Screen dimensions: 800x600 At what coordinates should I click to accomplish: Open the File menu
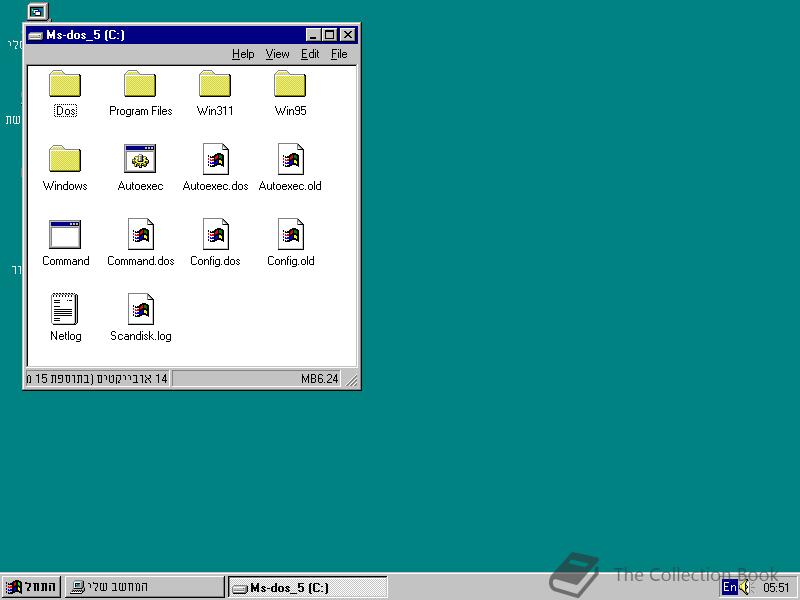(339, 54)
